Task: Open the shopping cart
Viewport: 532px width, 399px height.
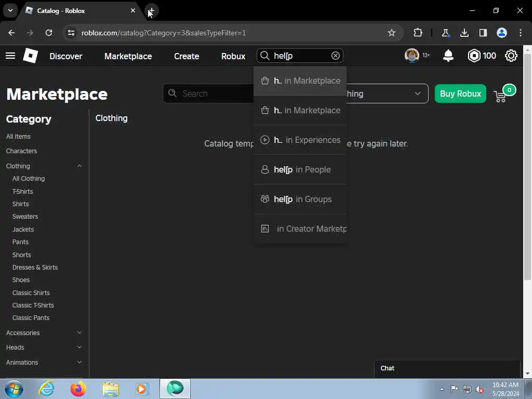Action: coord(500,96)
